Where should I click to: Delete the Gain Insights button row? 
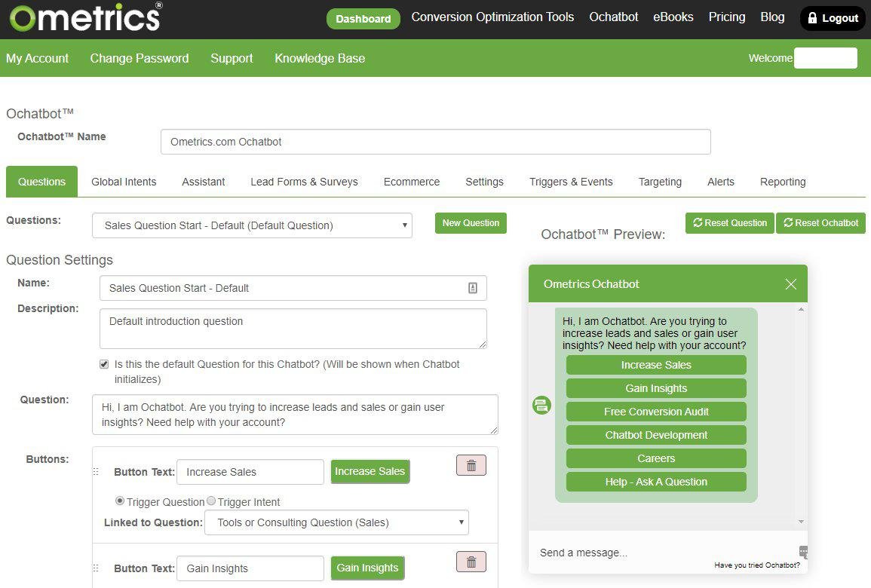coord(471,562)
